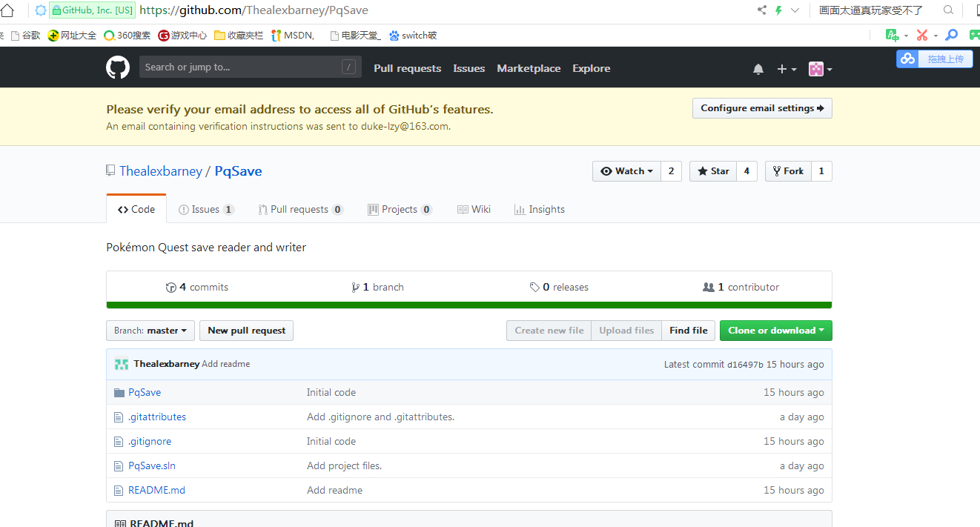Star the repository
This screenshot has width=980, height=527.
coord(713,171)
